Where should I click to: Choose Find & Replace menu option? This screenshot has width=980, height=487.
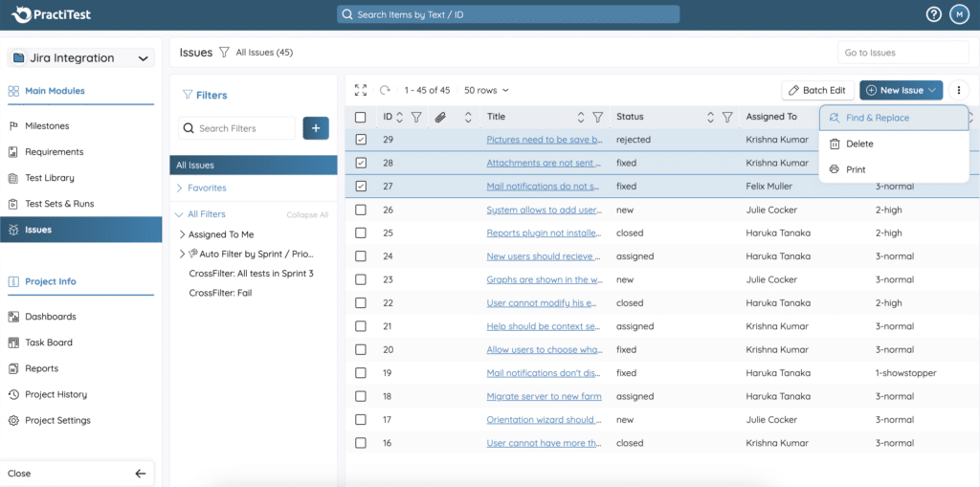click(877, 118)
